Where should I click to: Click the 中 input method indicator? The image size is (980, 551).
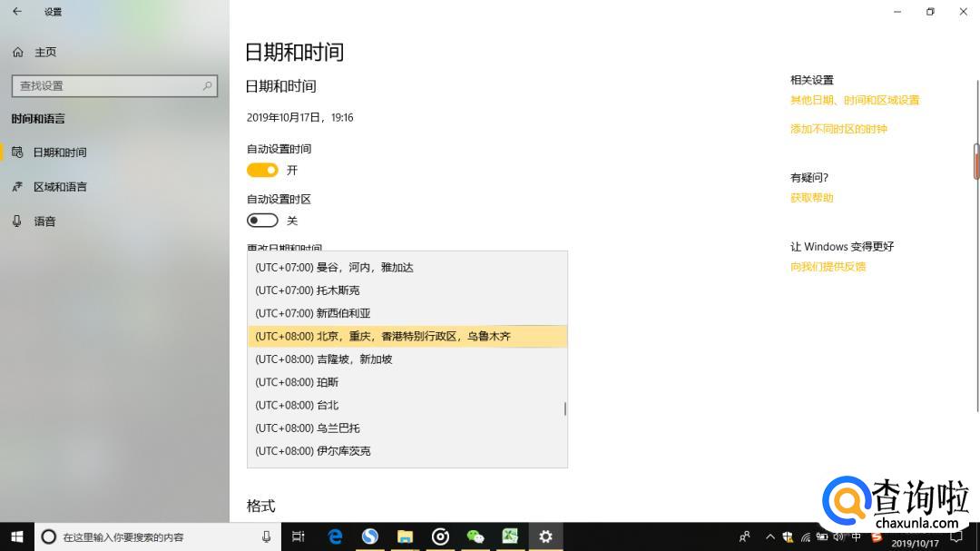point(857,536)
